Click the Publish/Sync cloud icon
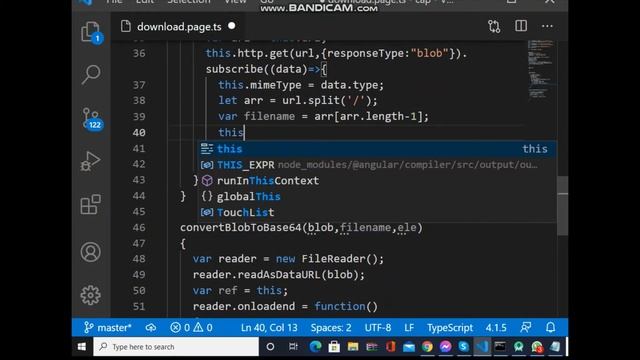The height and width of the screenshot is (360, 640). point(151,328)
